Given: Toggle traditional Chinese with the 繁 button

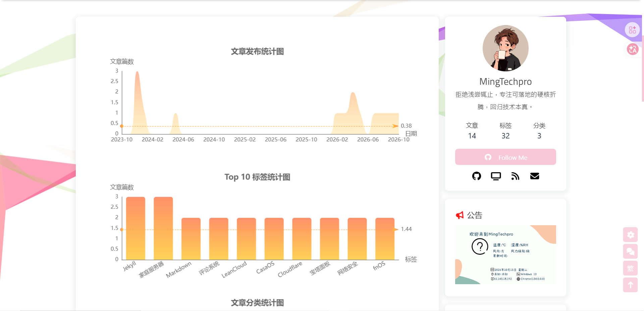Looking at the screenshot, I should pyautogui.click(x=630, y=268).
